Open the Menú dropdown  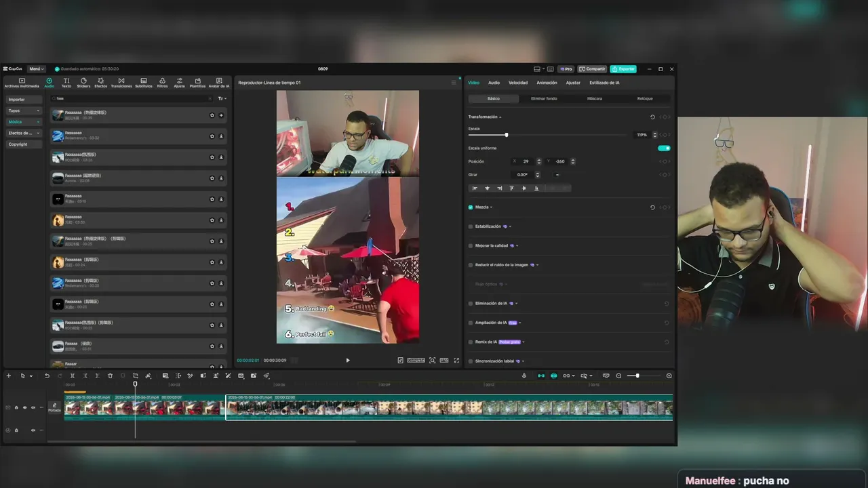point(36,69)
